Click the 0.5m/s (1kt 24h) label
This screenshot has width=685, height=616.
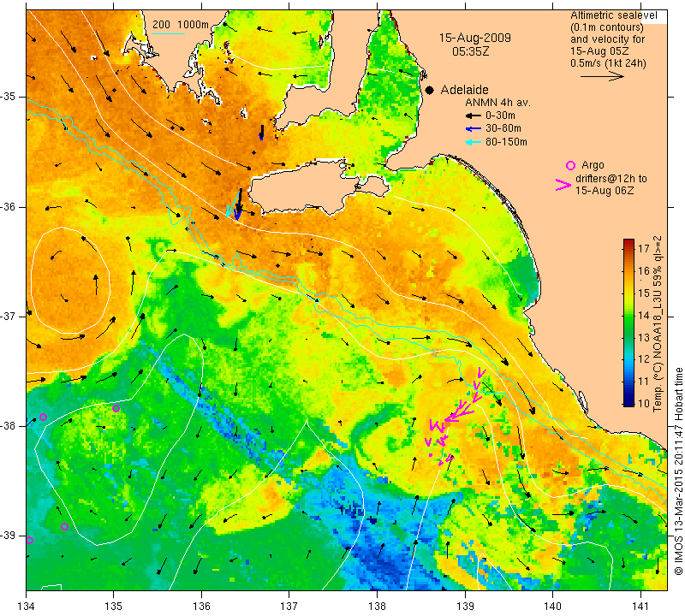(608, 63)
